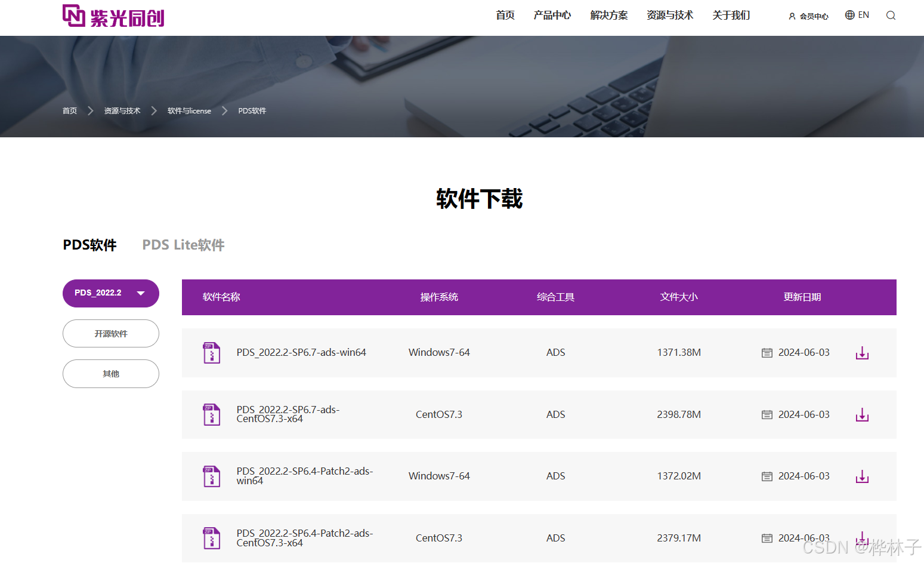Click 软件名称 column header
Screen dimensions: 924x563
(221, 297)
